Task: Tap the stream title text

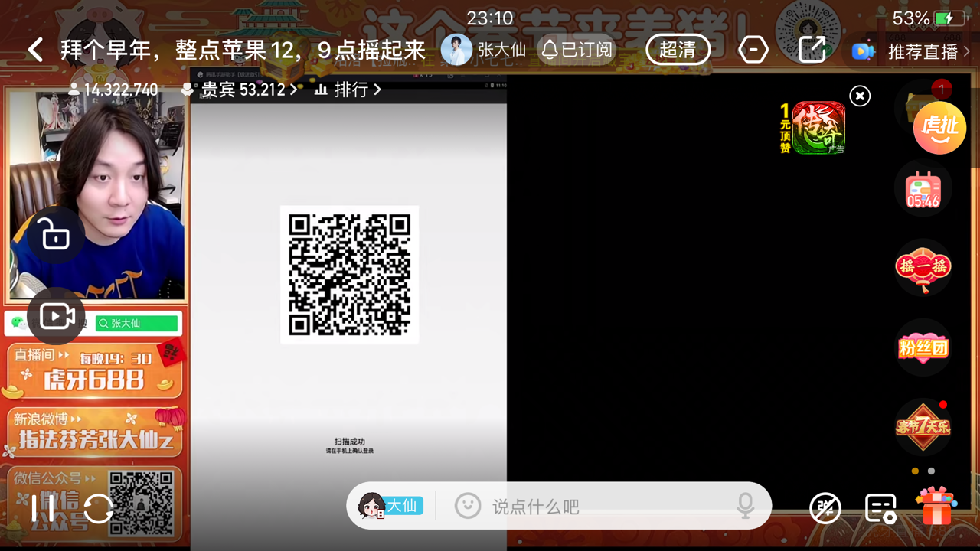Action: pos(243,51)
